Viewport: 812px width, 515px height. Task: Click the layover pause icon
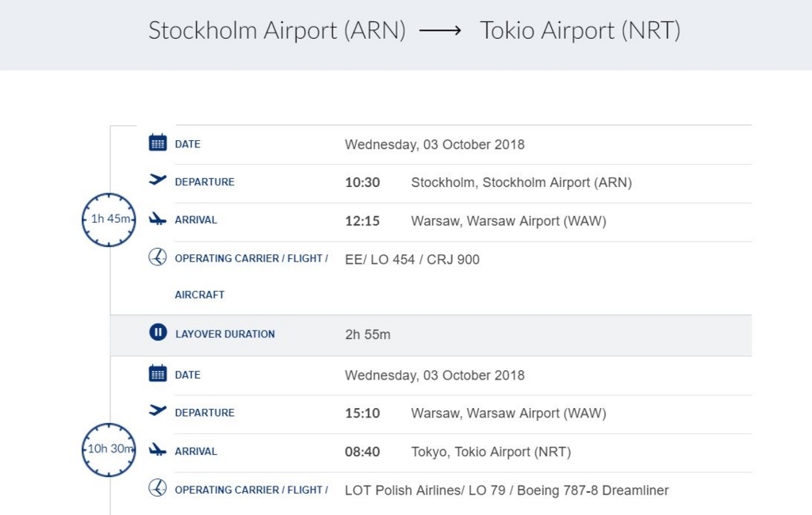point(158,333)
